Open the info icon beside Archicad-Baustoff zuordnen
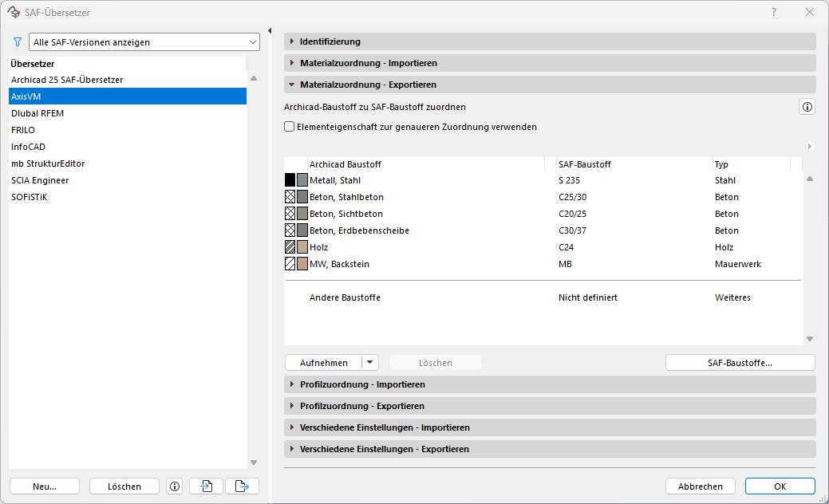The height and width of the screenshot is (504, 829). click(807, 107)
